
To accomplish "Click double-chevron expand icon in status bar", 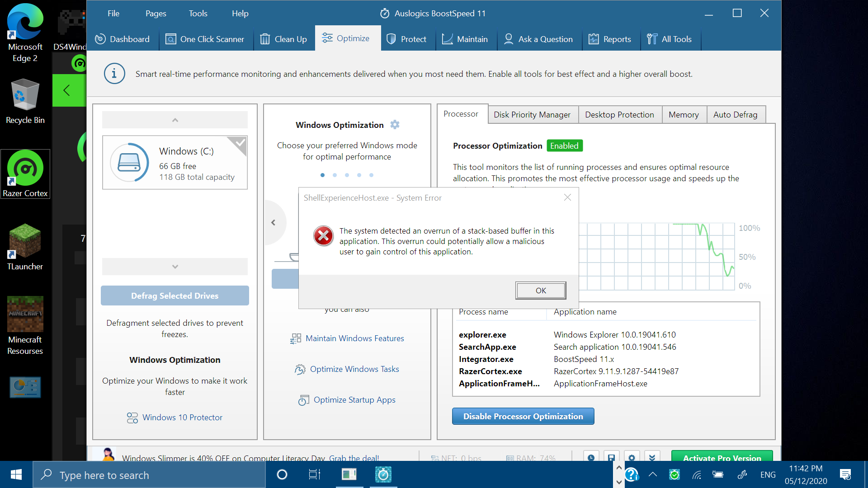I will pyautogui.click(x=652, y=456).
